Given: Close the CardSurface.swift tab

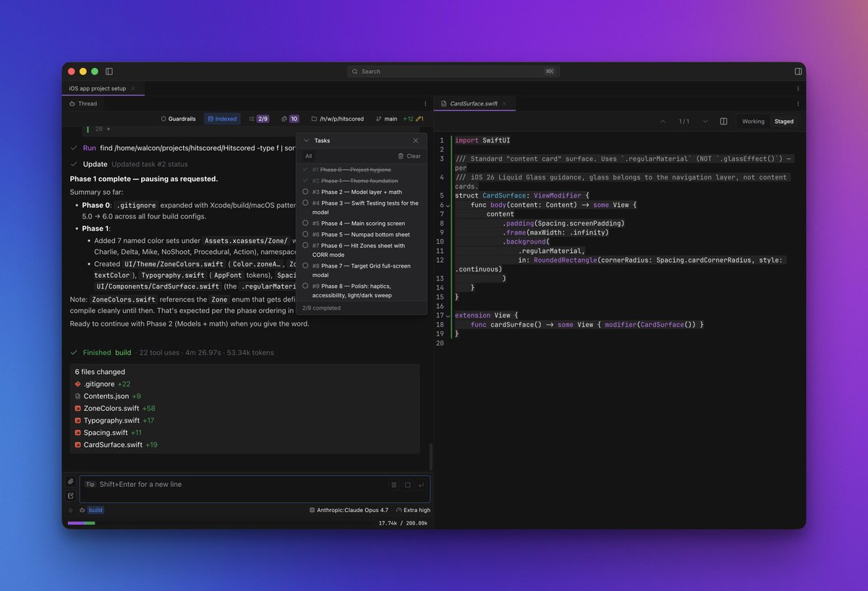Looking at the screenshot, I should click(505, 103).
